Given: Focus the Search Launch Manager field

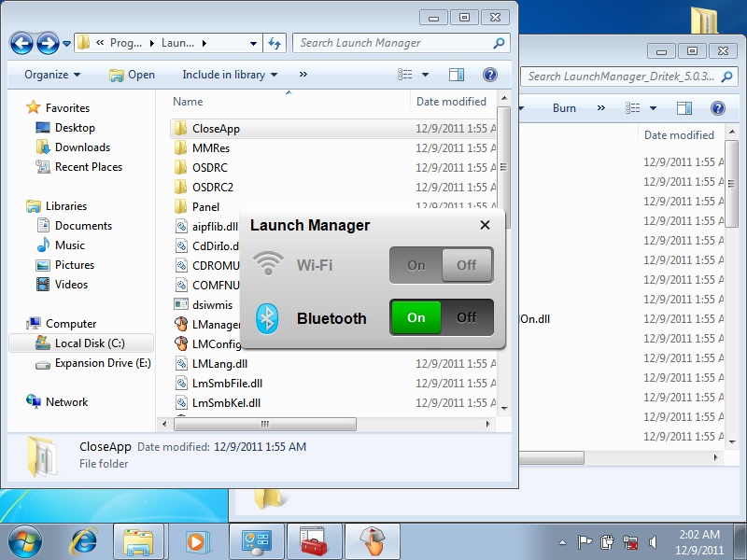Looking at the screenshot, I should (402, 43).
